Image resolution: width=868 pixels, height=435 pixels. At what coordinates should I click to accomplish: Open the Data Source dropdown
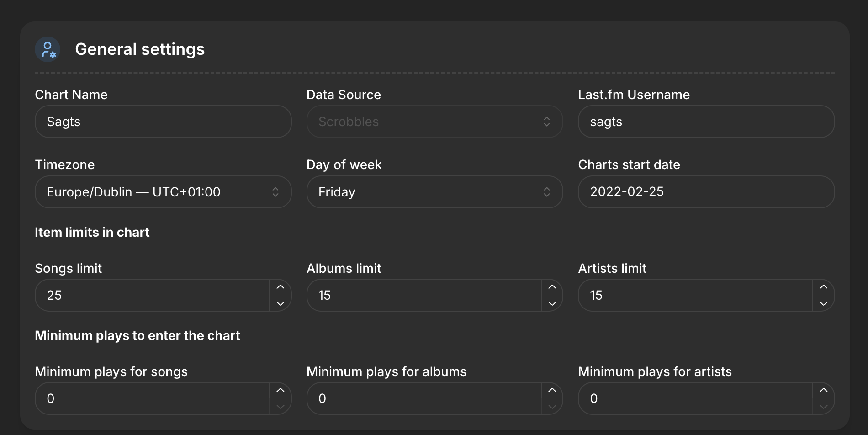434,122
